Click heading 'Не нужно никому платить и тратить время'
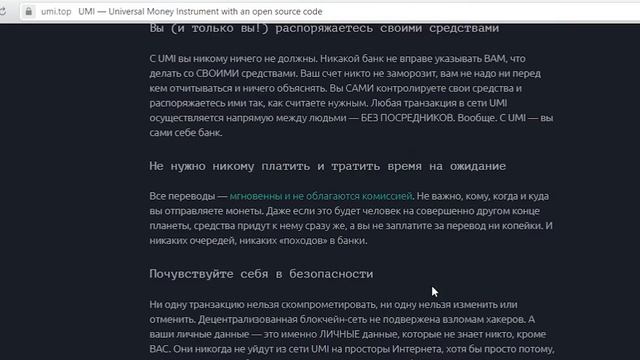640x360 pixels. (x=327, y=166)
